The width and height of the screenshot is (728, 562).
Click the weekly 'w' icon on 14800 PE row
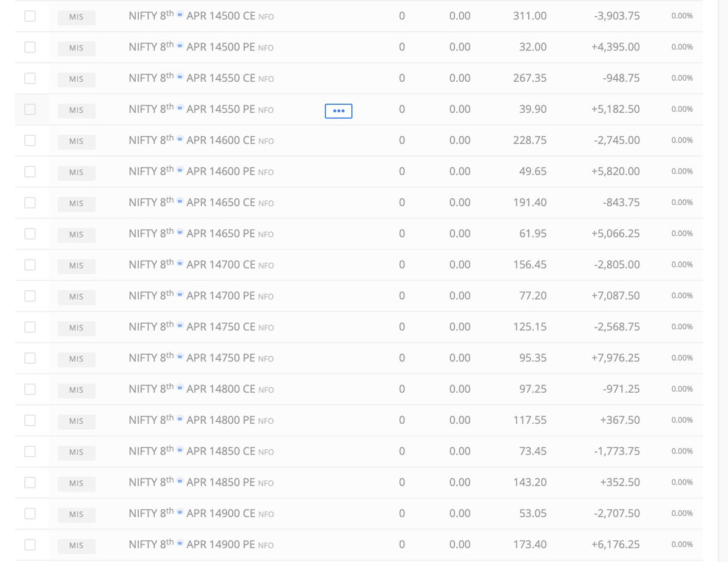(180, 419)
